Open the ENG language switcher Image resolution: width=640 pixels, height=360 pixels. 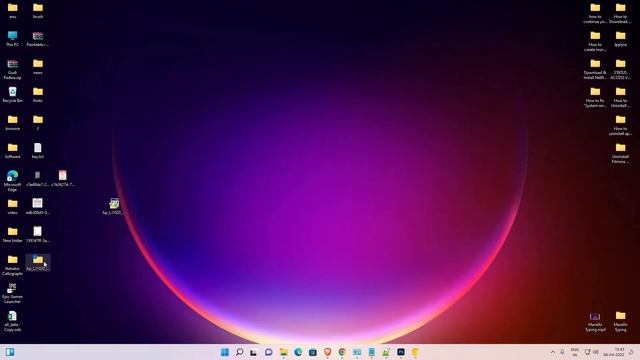click(575, 352)
